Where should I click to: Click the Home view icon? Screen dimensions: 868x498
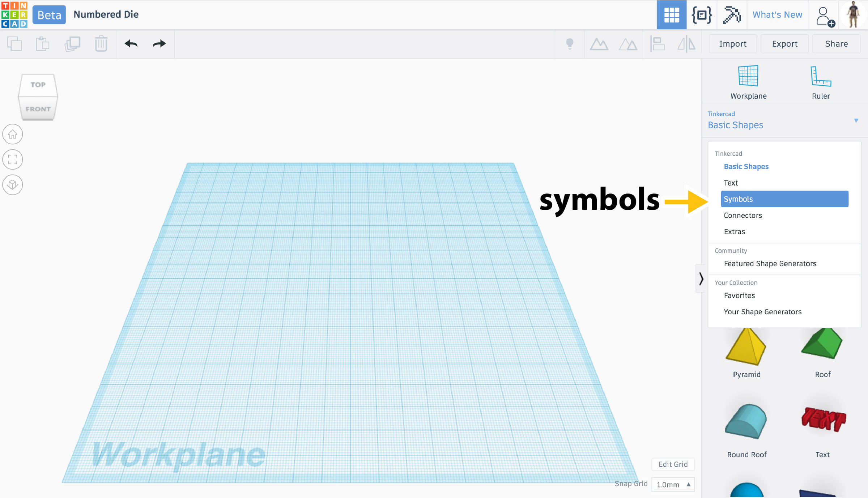[13, 134]
